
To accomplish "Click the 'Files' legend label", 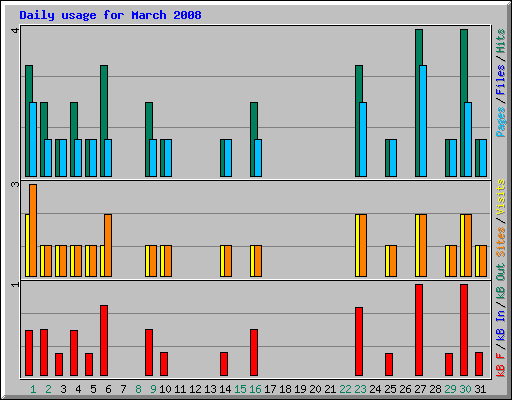I will click(500, 80).
